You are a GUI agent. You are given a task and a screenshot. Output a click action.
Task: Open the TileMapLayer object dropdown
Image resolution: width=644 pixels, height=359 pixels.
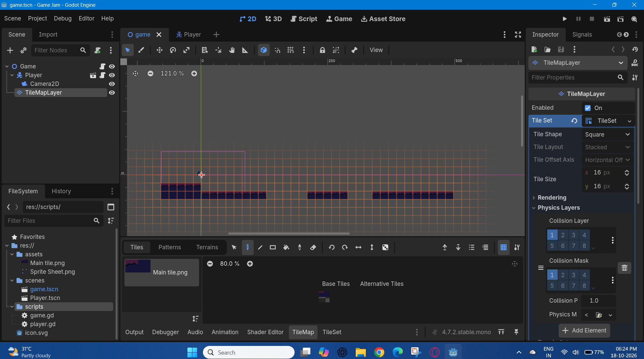pyautogui.click(x=578, y=63)
